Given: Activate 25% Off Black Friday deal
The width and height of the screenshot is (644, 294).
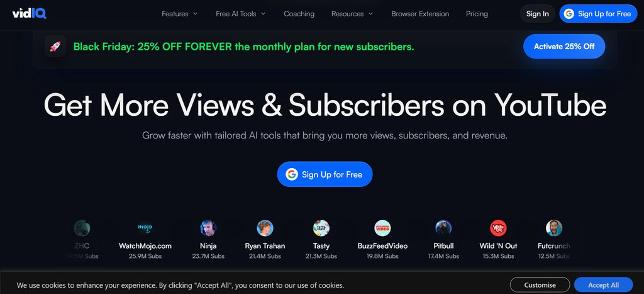Looking at the screenshot, I should point(564,47).
